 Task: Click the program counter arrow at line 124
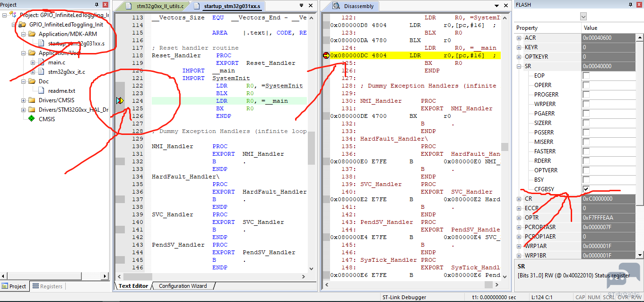coord(120,101)
